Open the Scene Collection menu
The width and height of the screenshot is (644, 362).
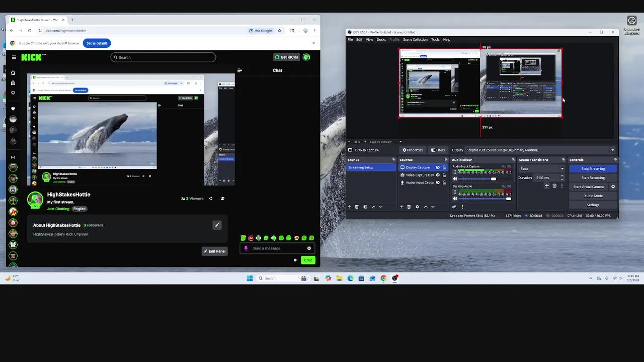[x=415, y=40]
